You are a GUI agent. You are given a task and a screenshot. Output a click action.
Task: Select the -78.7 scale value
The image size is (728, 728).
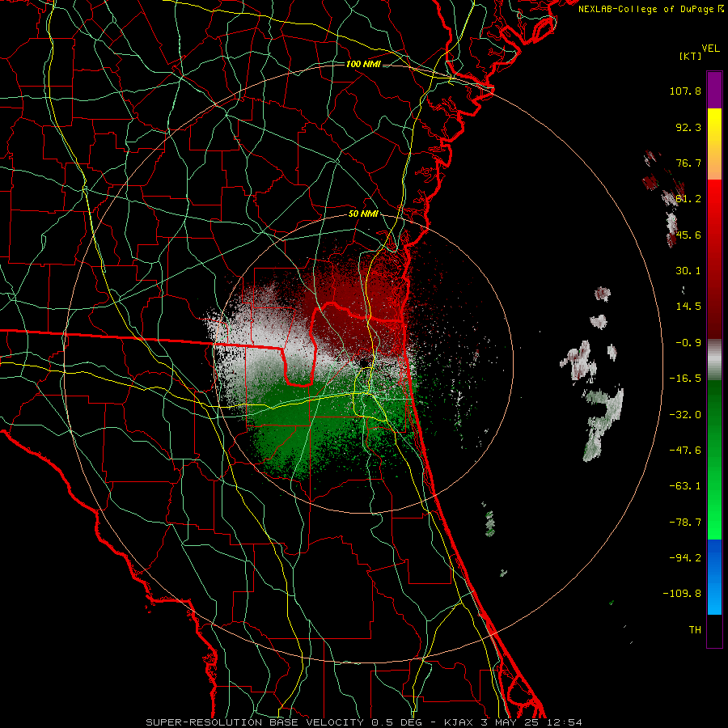click(x=685, y=523)
